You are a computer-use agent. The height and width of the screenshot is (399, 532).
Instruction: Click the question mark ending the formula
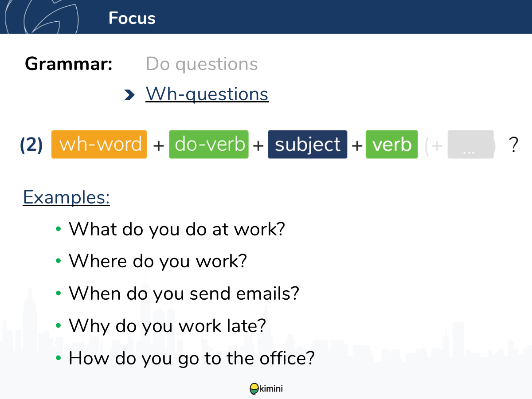513,145
